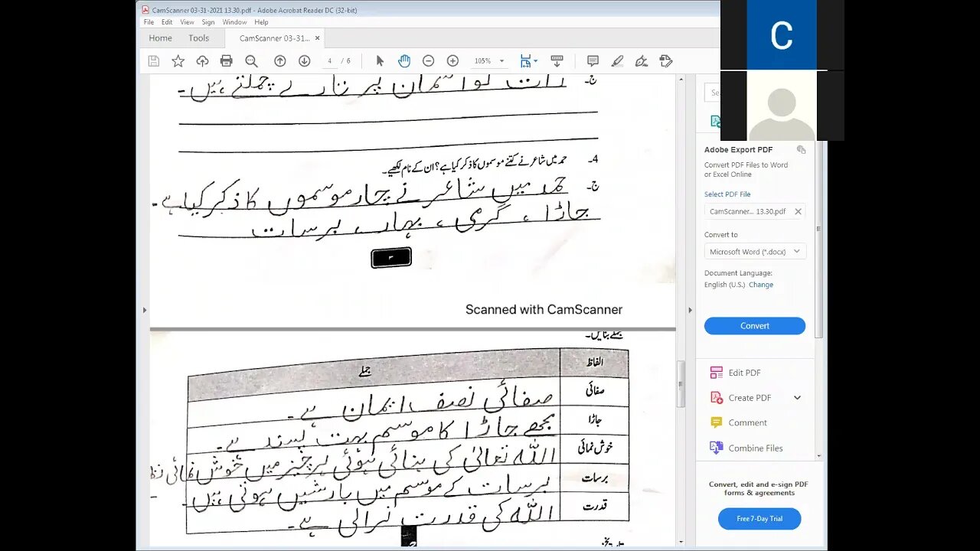
Task: Open Create PDF tool
Action: pyautogui.click(x=740, y=398)
